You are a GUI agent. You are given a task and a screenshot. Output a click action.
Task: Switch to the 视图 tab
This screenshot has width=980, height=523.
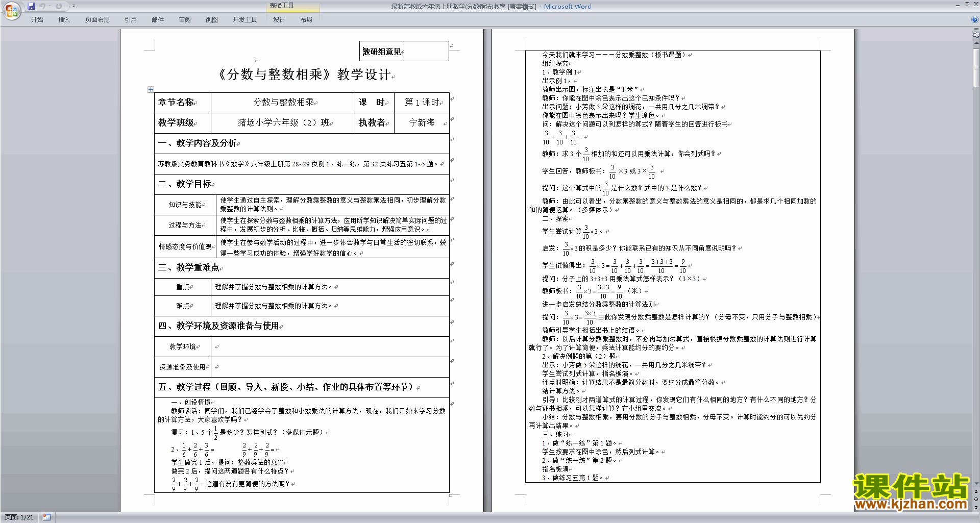coord(212,19)
